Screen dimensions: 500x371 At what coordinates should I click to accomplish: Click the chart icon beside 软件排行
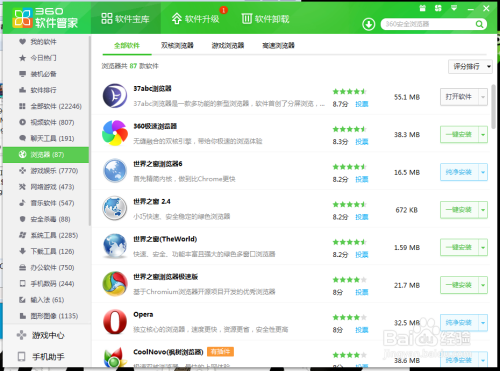pyautogui.click(x=22, y=90)
